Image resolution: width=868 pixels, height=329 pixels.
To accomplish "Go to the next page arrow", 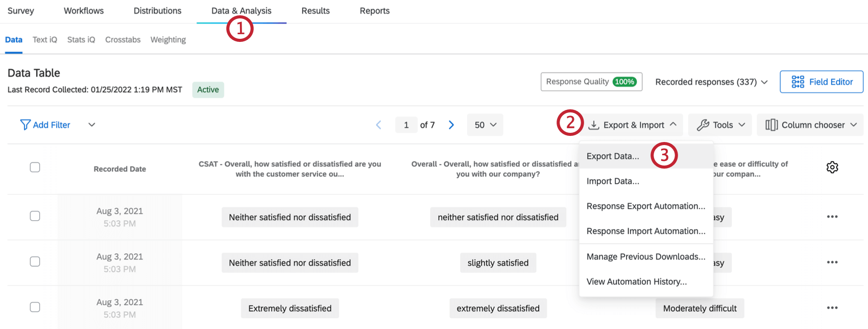I will tap(451, 125).
